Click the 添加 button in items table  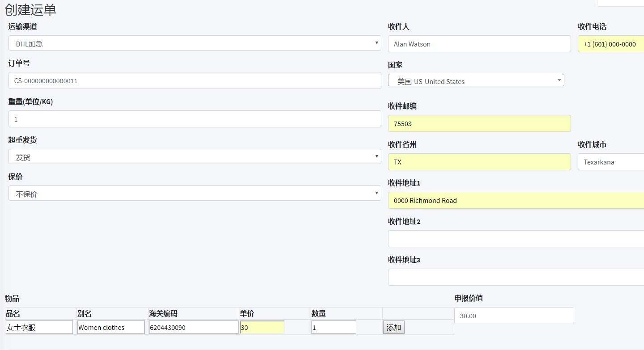pyautogui.click(x=393, y=328)
